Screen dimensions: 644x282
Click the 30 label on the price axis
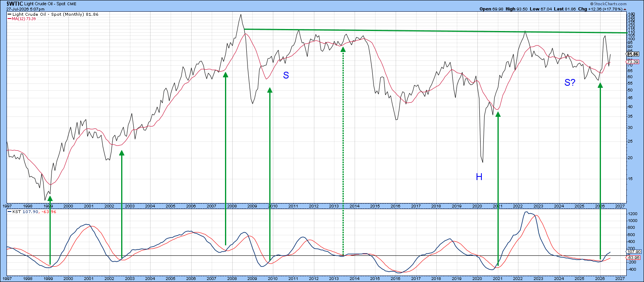click(x=630, y=128)
